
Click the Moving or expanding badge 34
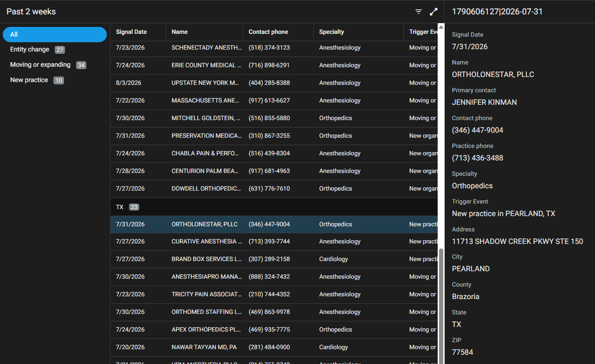[x=81, y=65]
